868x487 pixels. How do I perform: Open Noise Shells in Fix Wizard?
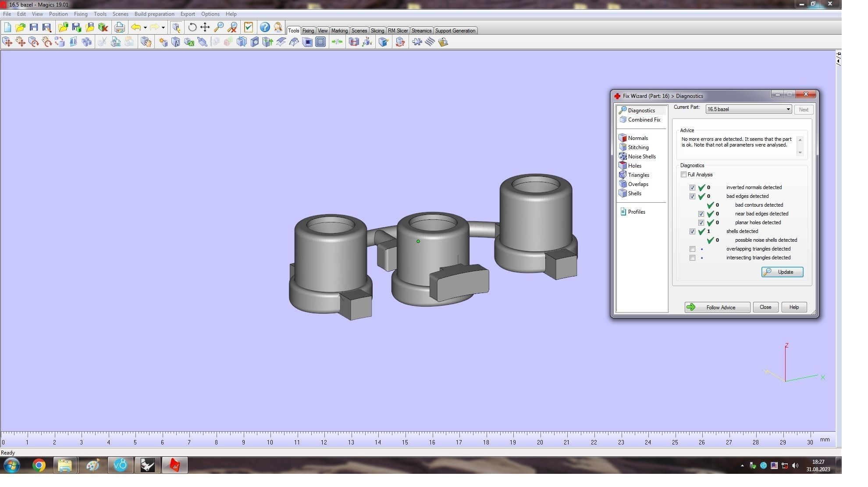coord(641,157)
